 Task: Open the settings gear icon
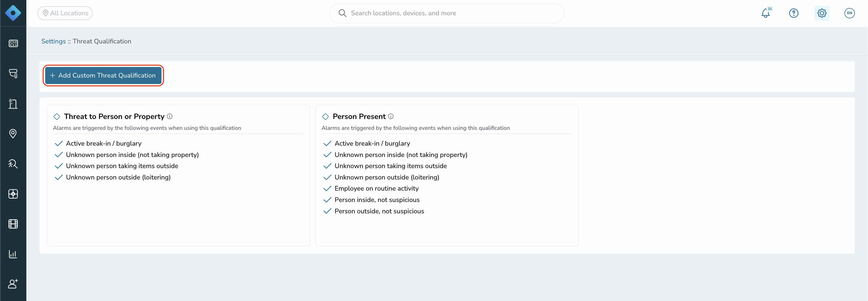point(822,13)
